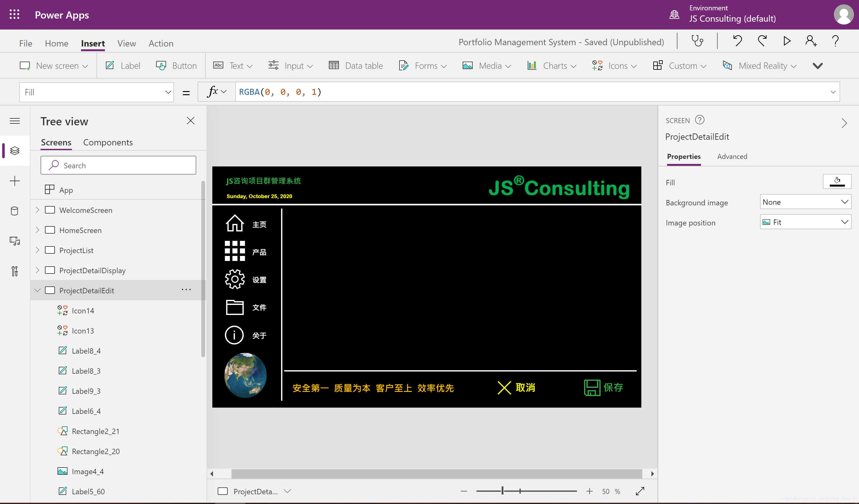Preview the app with play icon

[x=787, y=41]
